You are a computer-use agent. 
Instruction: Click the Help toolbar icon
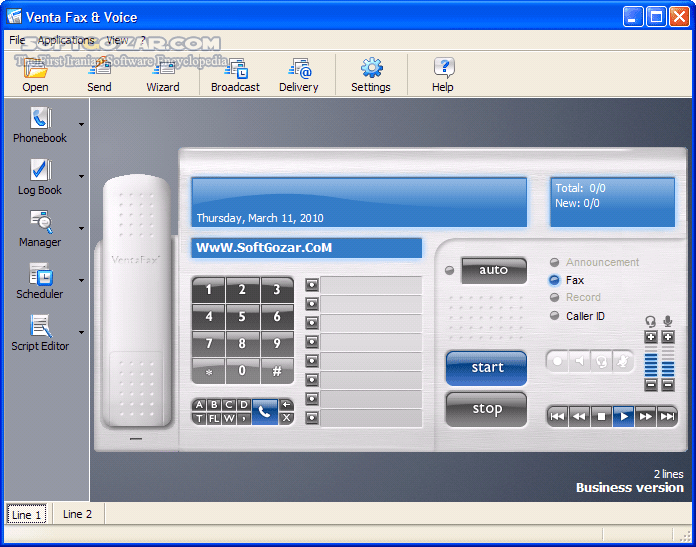(x=443, y=75)
